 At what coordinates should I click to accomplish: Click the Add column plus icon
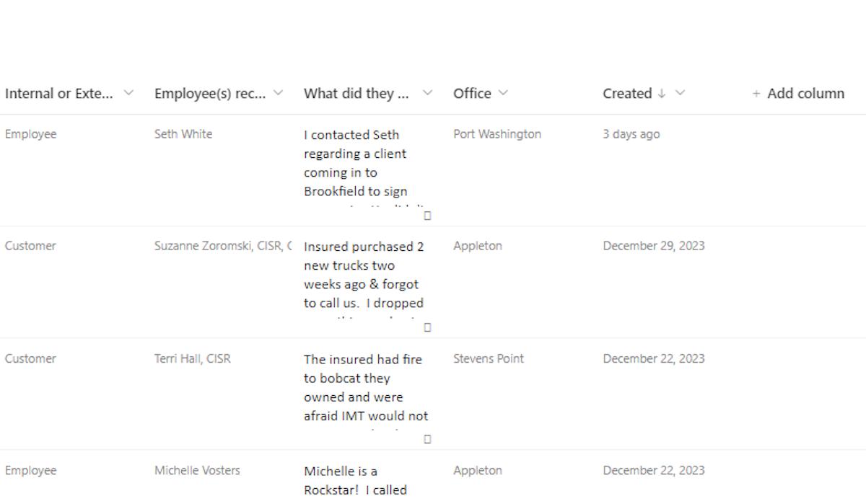(x=756, y=94)
